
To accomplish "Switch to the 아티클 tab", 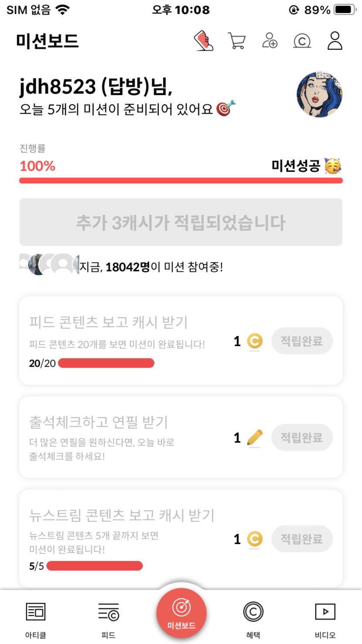I will [36, 618].
